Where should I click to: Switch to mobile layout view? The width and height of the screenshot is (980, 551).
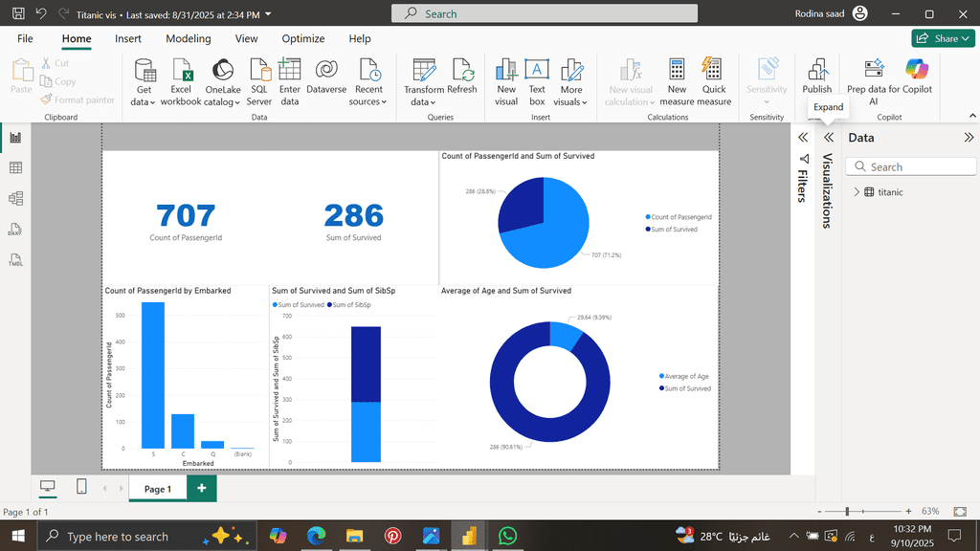81,488
